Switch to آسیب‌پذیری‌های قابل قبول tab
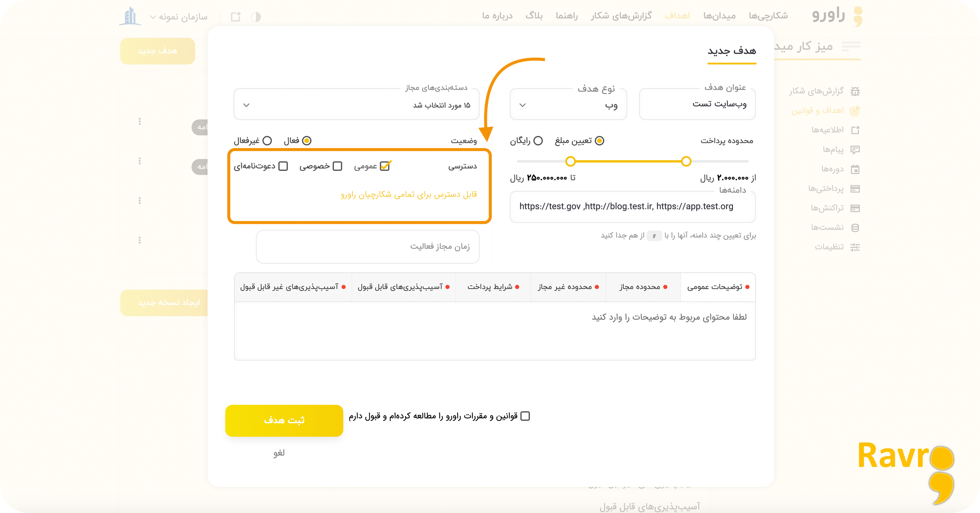 404,287
